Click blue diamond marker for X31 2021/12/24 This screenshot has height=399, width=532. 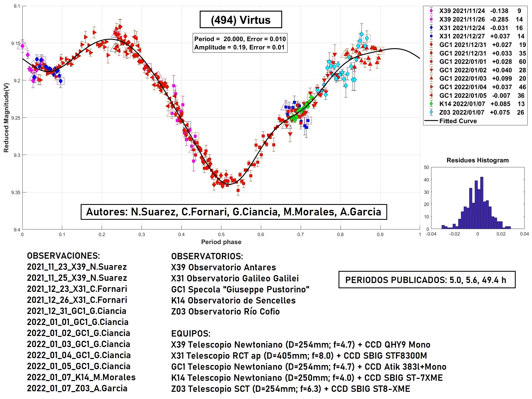pyautogui.click(x=431, y=28)
